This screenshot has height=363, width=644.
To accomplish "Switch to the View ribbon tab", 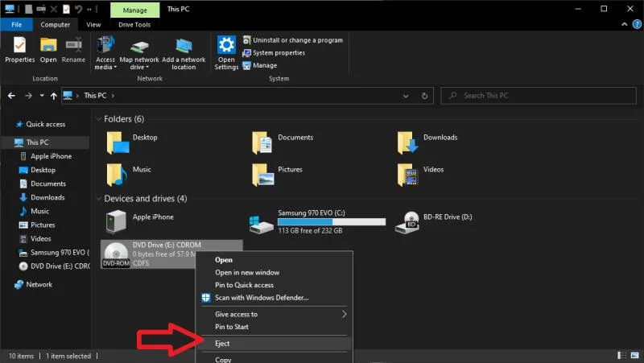I will pos(93,25).
